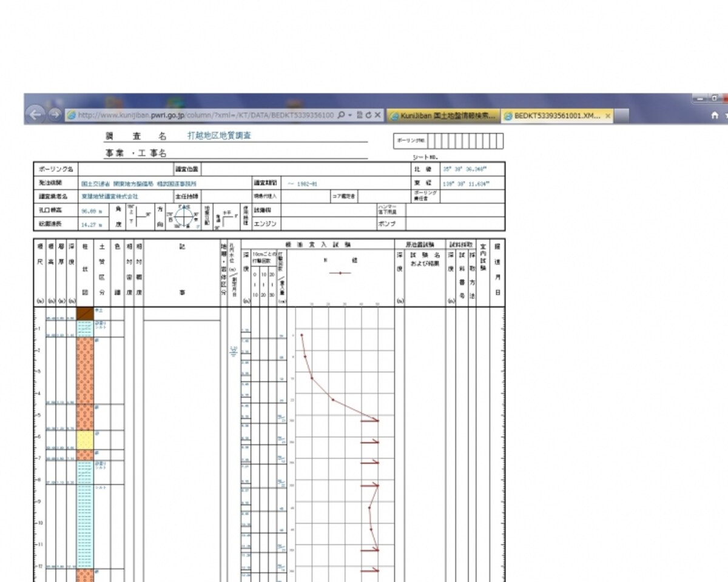Click the magnifier search icon in address bar
This screenshot has width=728, height=582.
click(341, 115)
